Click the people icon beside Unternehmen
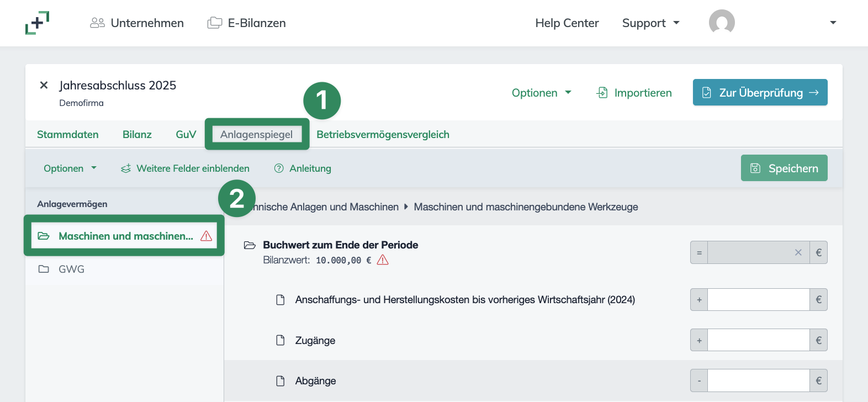 [97, 23]
